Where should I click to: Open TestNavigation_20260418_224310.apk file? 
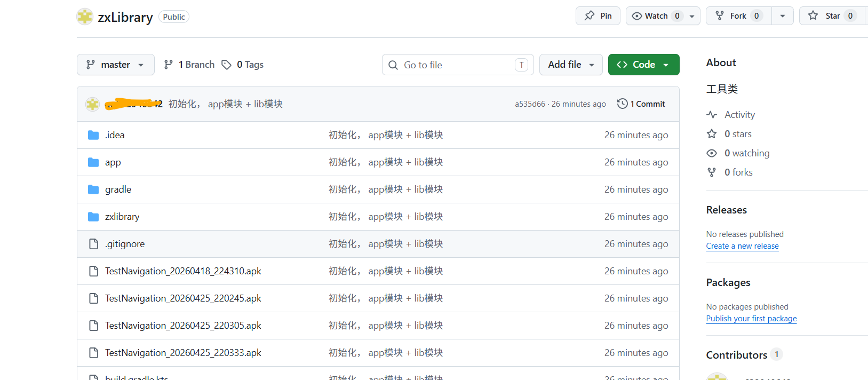(x=183, y=271)
